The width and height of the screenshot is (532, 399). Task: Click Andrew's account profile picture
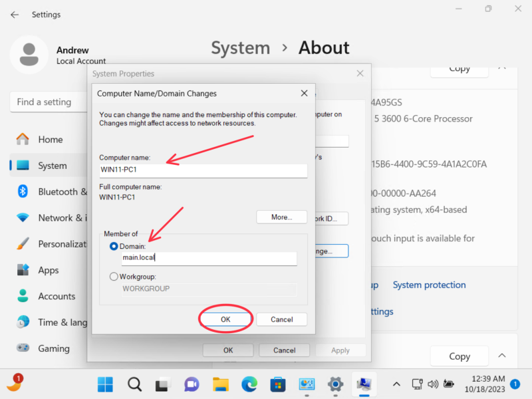(x=29, y=54)
